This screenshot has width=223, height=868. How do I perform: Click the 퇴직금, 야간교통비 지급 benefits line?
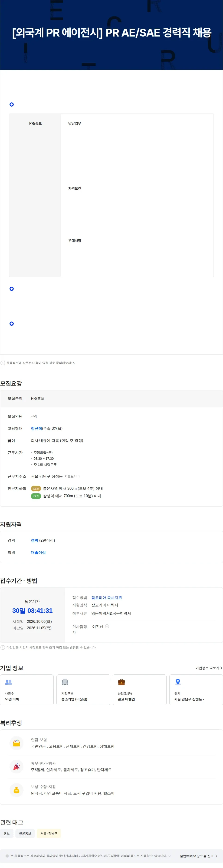pos(73,793)
